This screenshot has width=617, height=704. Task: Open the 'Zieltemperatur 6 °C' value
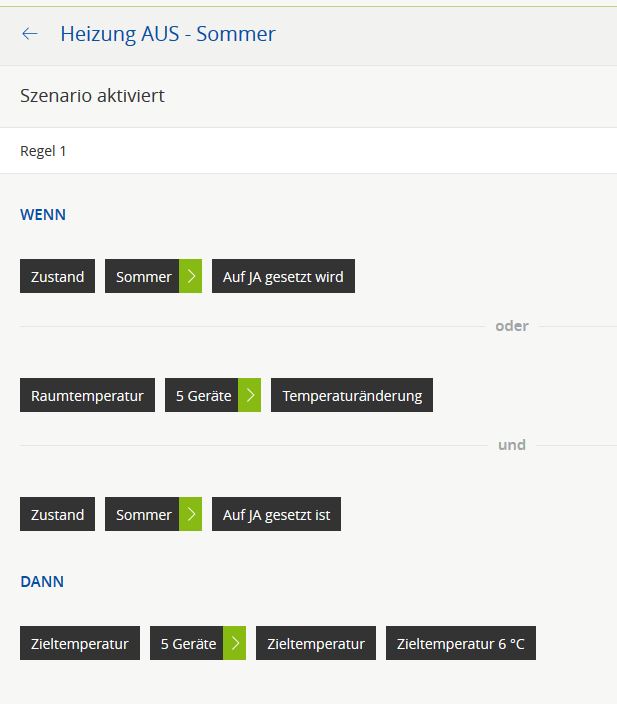click(x=460, y=644)
